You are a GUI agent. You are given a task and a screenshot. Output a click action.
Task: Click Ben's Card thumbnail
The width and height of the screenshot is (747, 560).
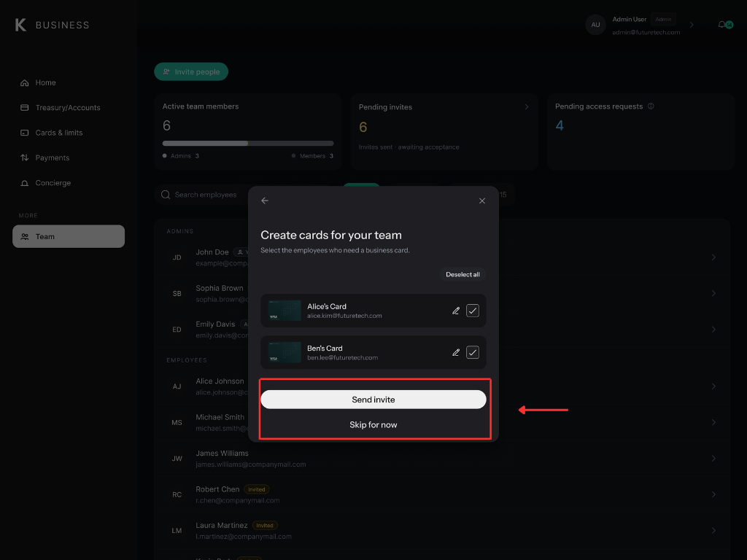coord(285,352)
